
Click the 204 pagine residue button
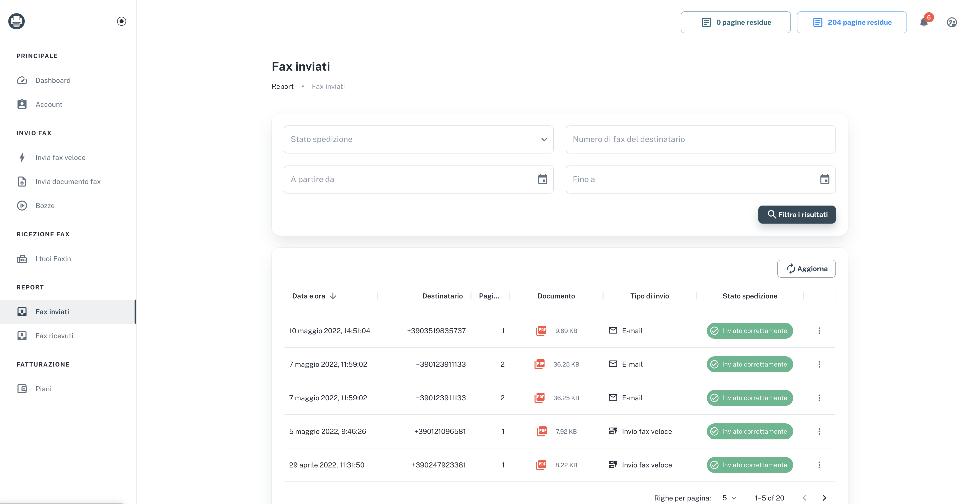[851, 23]
